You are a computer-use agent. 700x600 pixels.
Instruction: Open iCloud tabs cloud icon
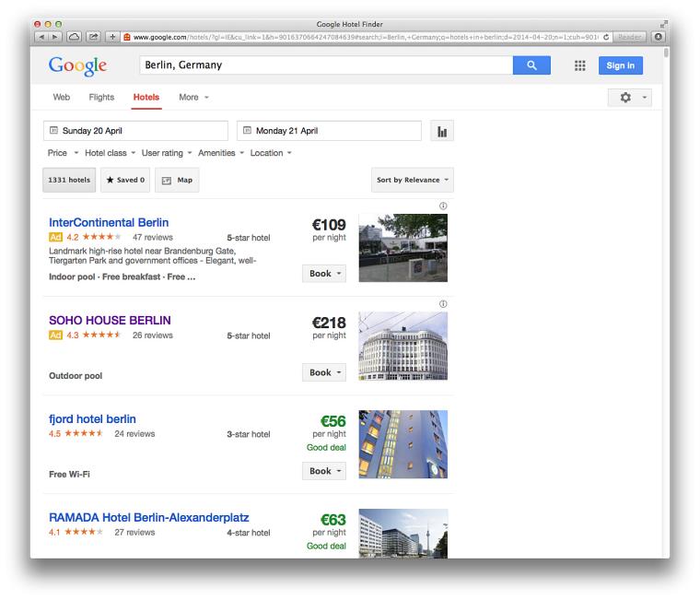pyautogui.click(x=74, y=37)
